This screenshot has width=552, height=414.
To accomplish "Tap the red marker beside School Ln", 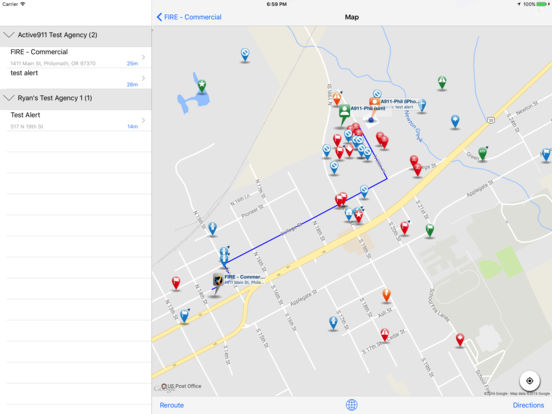I will 459,340.
